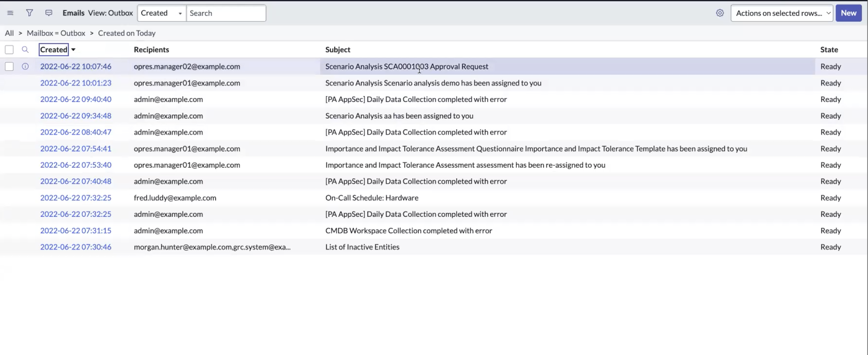Open fred.luddy email created 07:32:25

tap(76, 198)
